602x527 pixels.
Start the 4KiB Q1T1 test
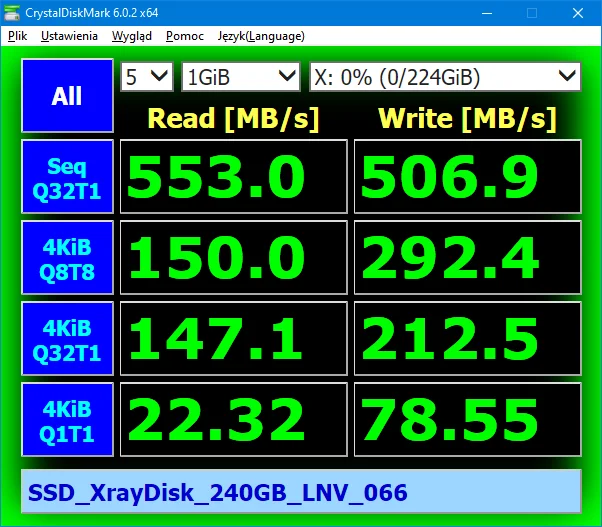(x=68, y=420)
